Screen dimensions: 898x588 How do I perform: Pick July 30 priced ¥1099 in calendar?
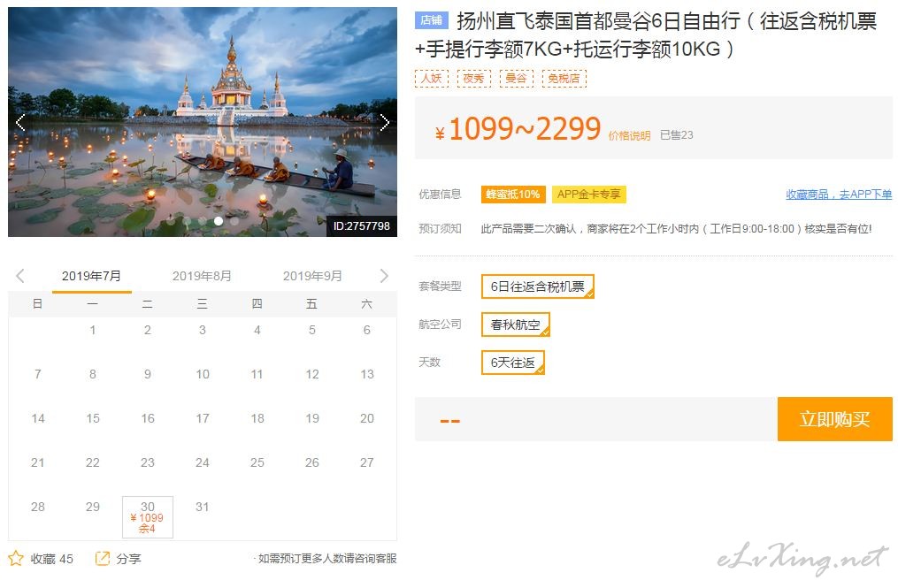coord(148,517)
